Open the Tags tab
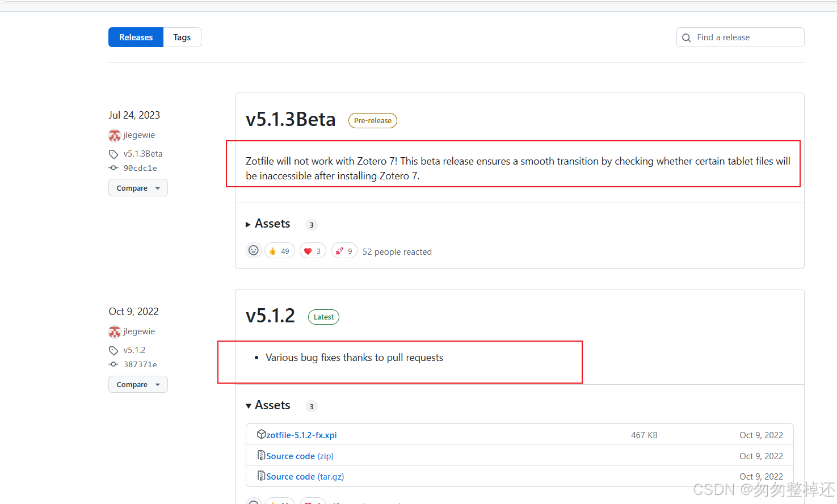837x504 pixels. click(x=182, y=37)
